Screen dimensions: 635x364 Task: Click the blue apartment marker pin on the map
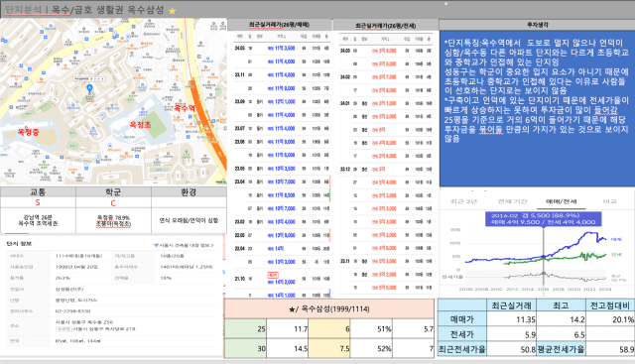coord(90,88)
